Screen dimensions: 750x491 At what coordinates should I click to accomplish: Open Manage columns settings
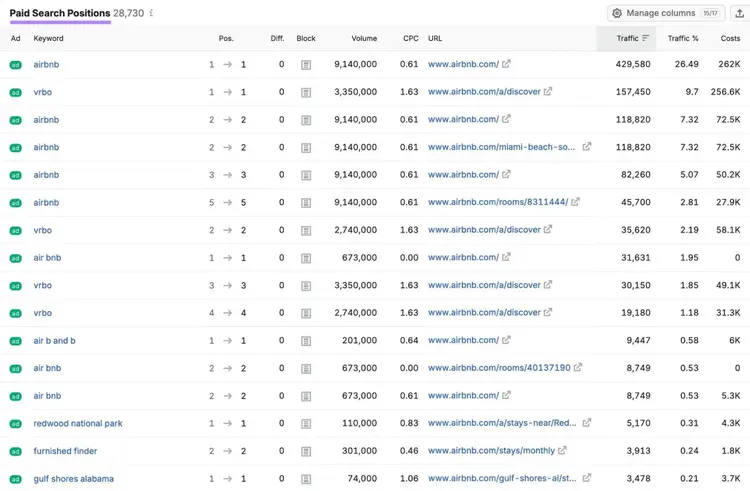tap(666, 13)
